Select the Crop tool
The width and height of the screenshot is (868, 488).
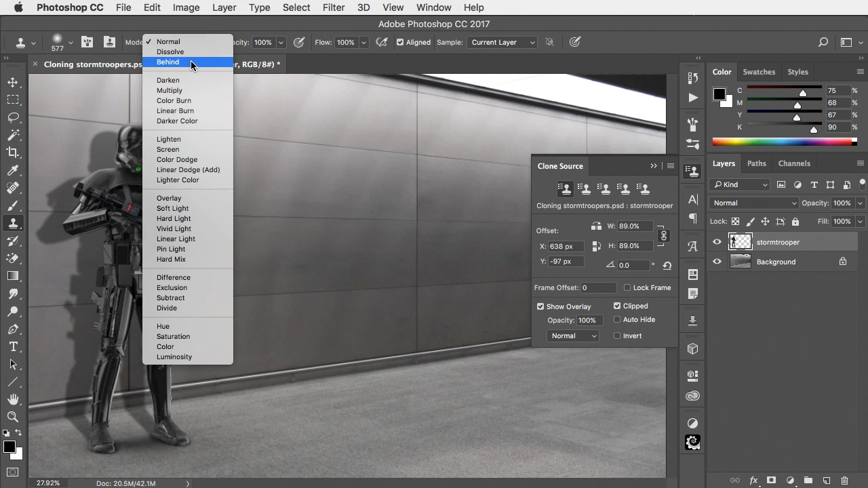click(13, 152)
